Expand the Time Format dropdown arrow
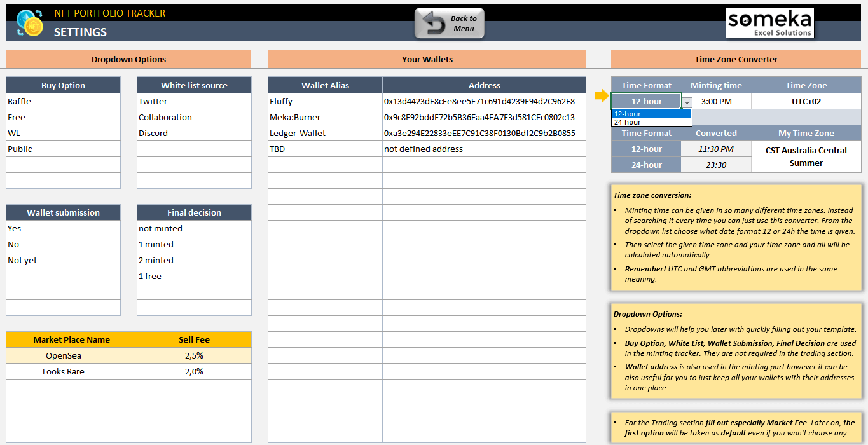 click(687, 102)
